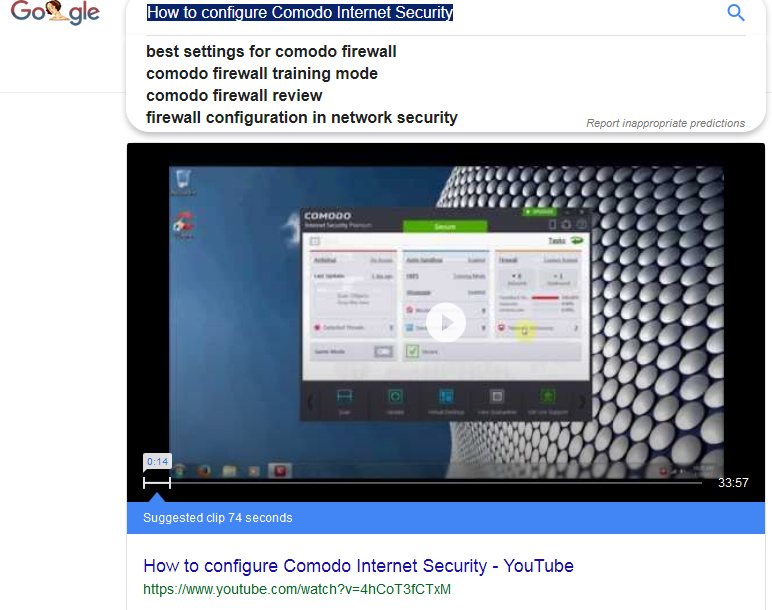Viewport: 772px width, 610px height.
Task: Select suggestion "best settings for comodo firewall"
Action: point(271,51)
